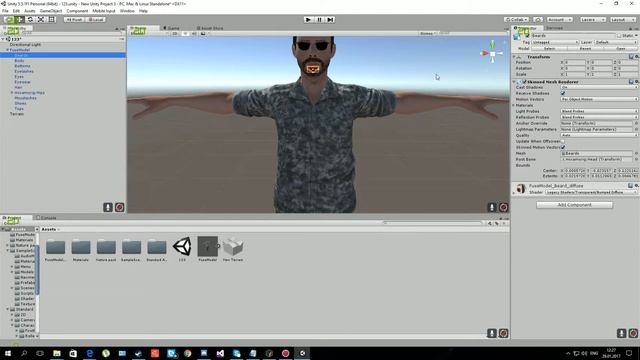Open the Window menu
Viewport: 640px width, 360px height.
pos(127,11)
